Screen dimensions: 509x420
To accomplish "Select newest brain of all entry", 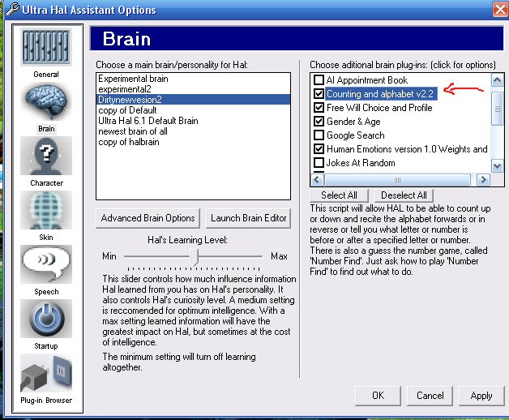I will click(193, 131).
